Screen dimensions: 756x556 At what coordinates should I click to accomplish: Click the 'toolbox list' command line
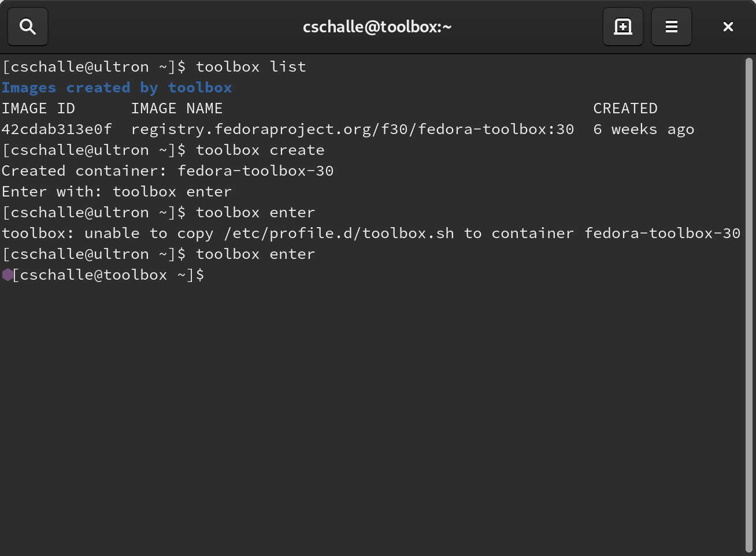pyautogui.click(x=154, y=66)
